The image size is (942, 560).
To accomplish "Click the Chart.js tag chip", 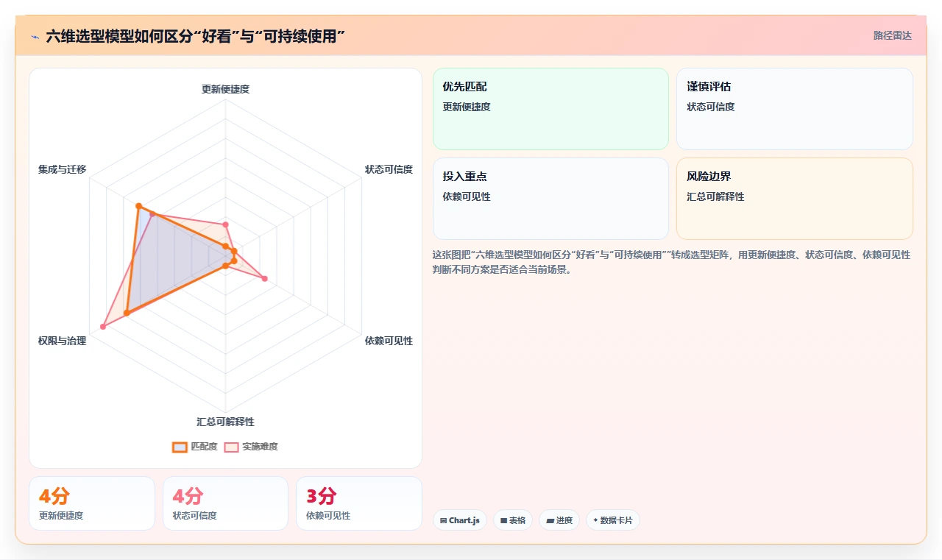I will point(459,520).
